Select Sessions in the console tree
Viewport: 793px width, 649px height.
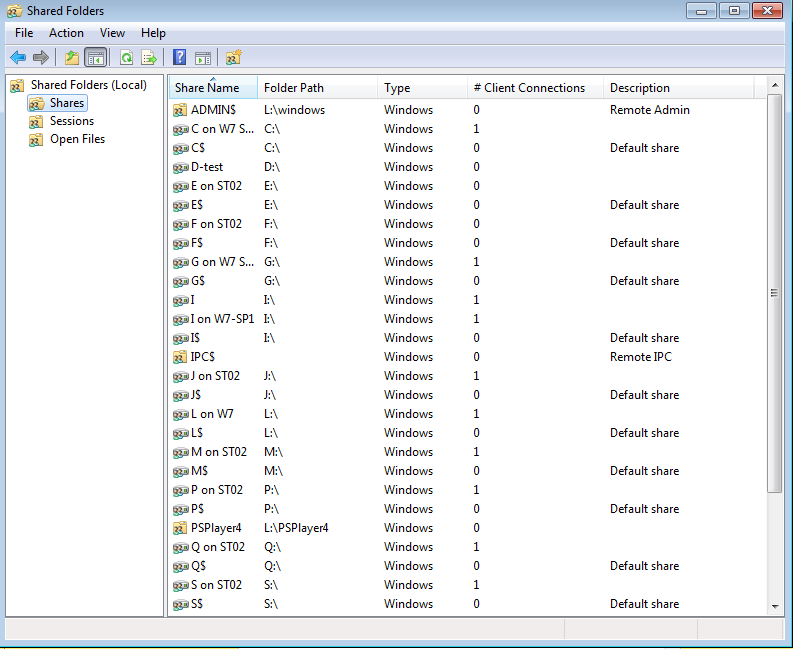pos(72,121)
